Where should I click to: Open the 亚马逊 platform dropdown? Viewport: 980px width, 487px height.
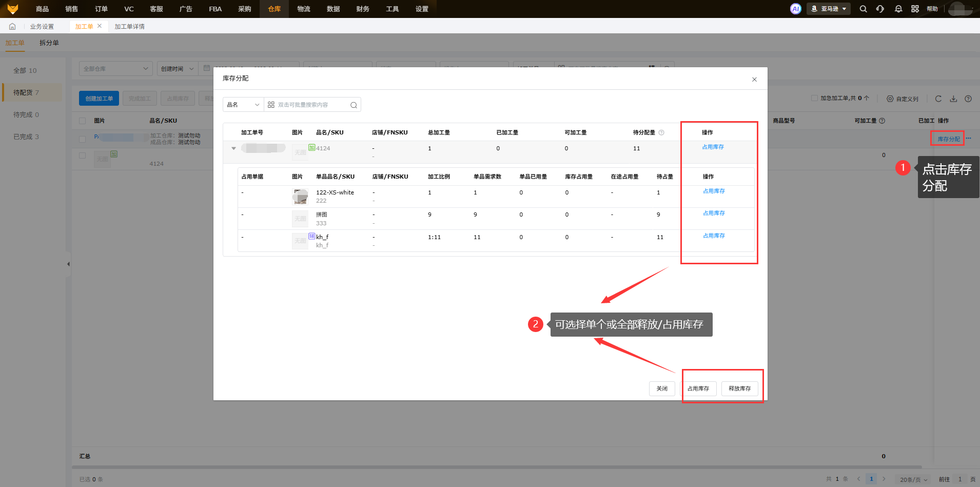click(x=829, y=9)
